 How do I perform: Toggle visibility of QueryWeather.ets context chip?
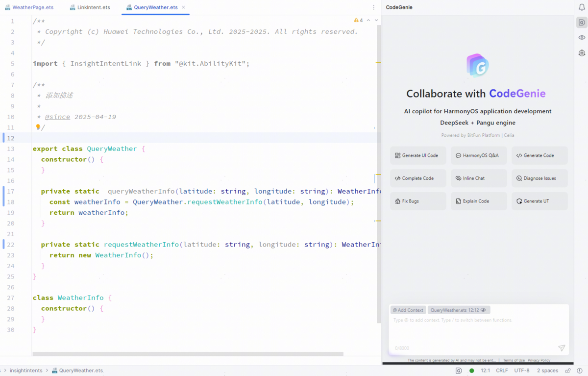click(483, 310)
